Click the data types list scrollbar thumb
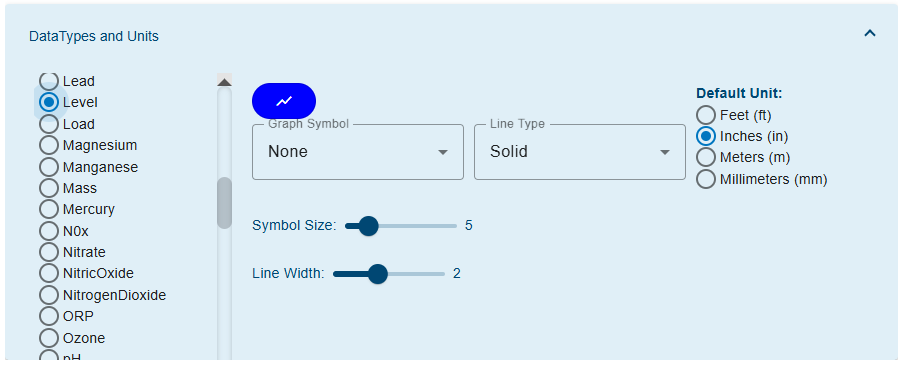The height and width of the screenshot is (365, 903). (225, 203)
